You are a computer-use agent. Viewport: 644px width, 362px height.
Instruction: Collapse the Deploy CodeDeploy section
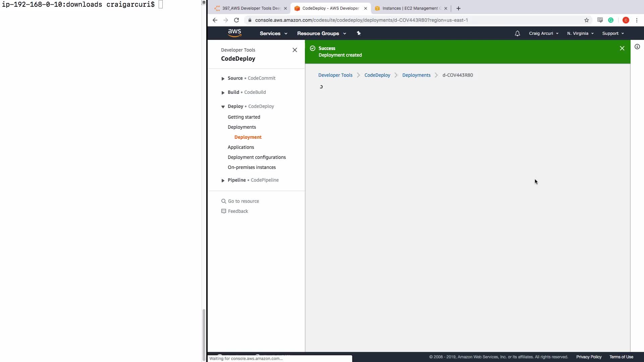click(x=223, y=107)
